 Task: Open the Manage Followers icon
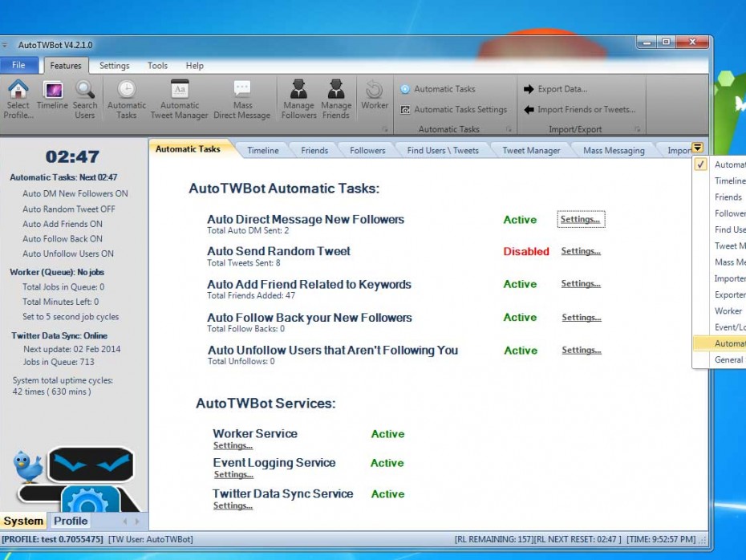(298, 99)
